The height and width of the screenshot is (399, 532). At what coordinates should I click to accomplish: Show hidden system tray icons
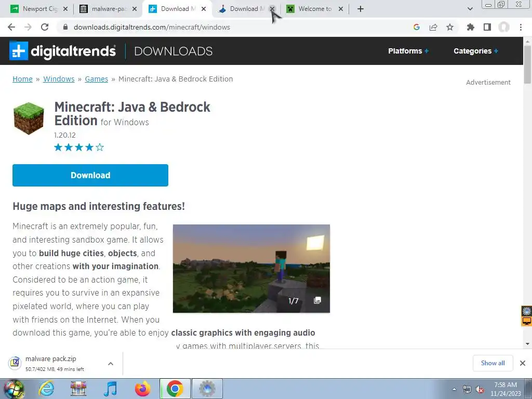454,389
